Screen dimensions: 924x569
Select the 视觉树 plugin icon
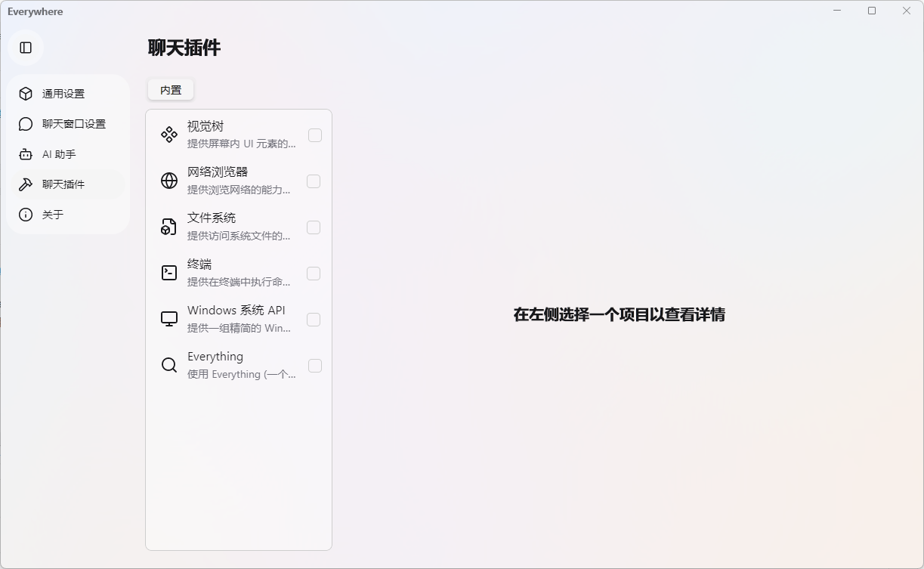click(168, 134)
